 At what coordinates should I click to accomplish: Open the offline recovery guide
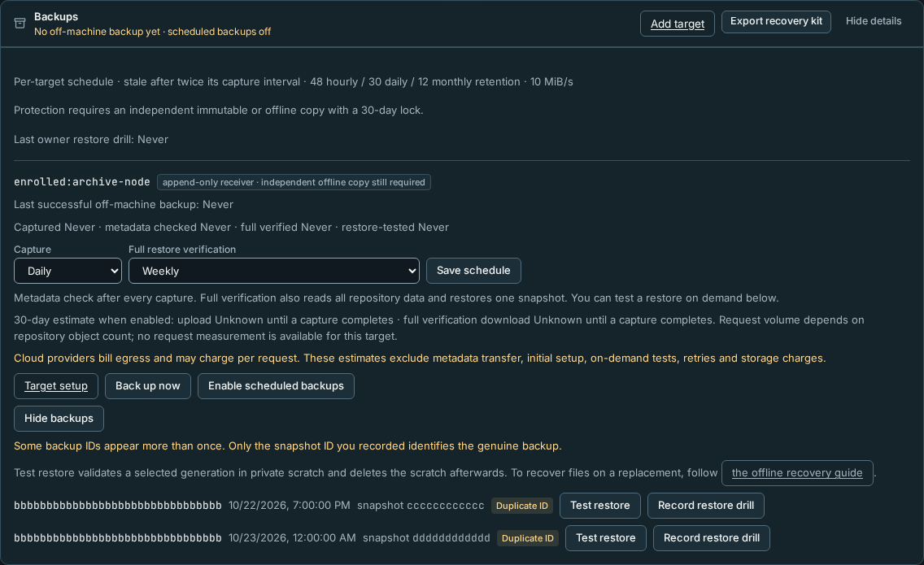coord(797,473)
